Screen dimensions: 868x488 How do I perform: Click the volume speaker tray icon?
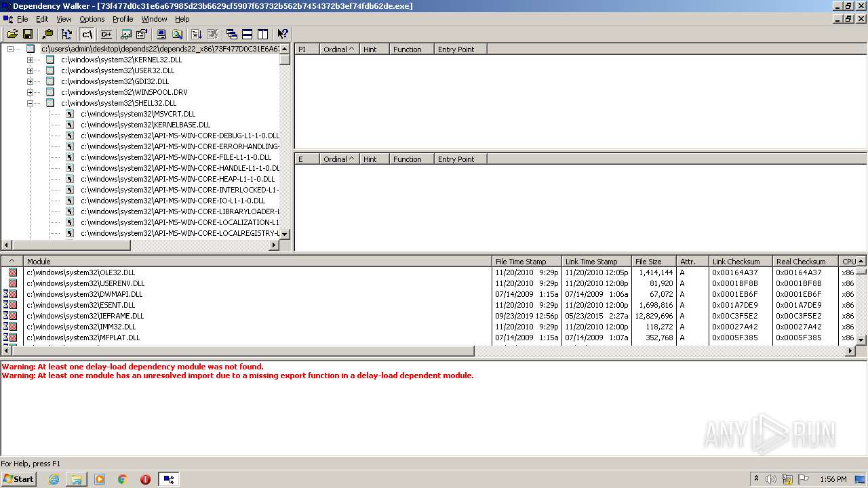771,479
